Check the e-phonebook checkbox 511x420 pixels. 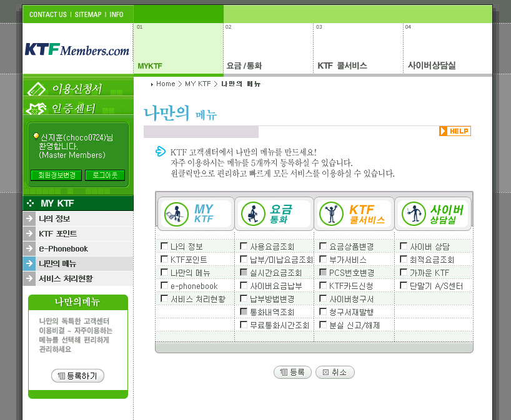point(164,286)
